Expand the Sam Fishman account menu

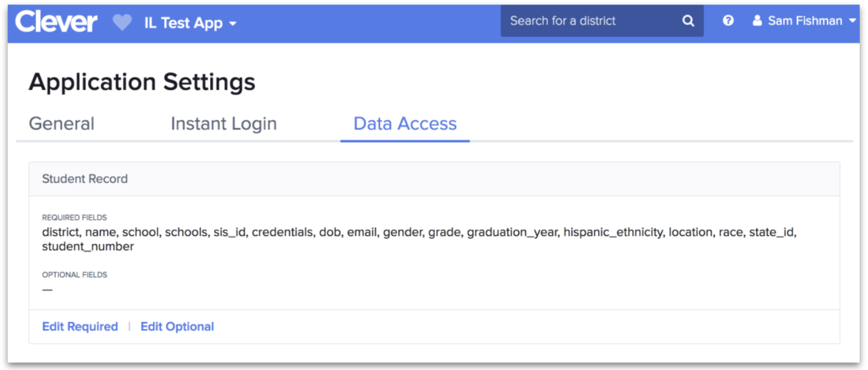[805, 21]
